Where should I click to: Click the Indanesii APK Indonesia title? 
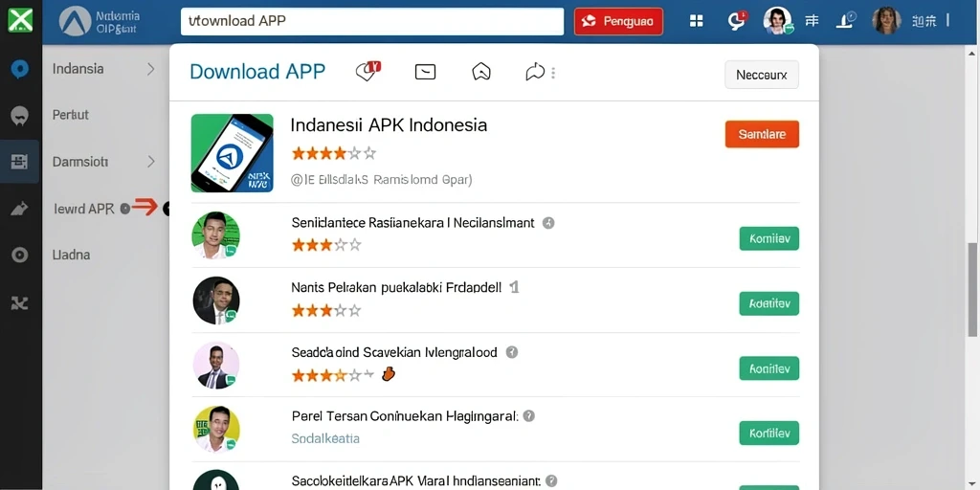point(389,125)
